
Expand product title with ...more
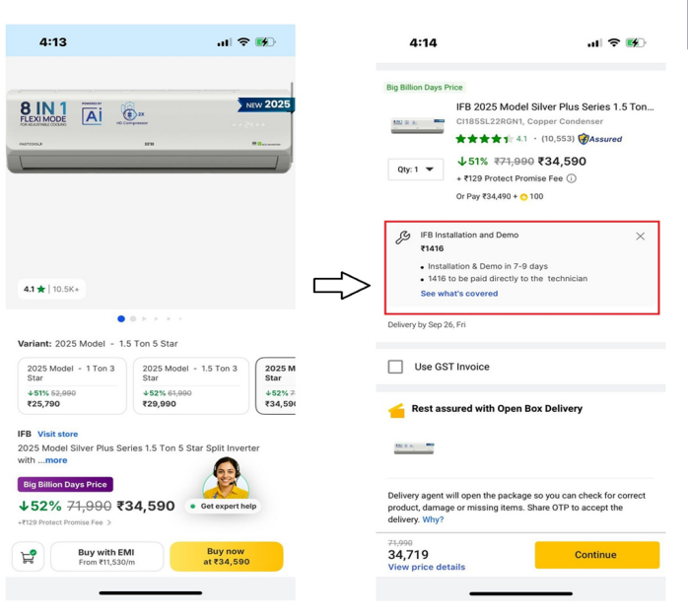coord(55,460)
